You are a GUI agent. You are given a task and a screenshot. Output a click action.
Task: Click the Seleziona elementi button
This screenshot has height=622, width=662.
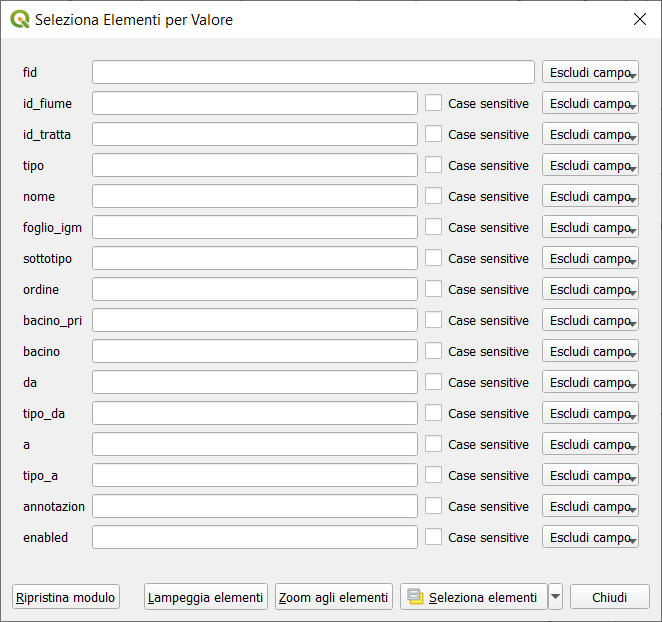[474, 597]
